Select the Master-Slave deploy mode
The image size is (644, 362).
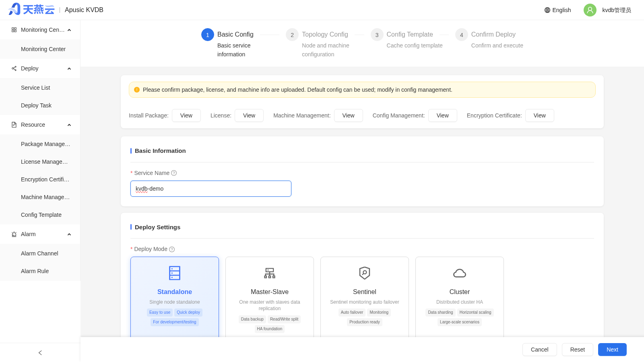(270, 297)
